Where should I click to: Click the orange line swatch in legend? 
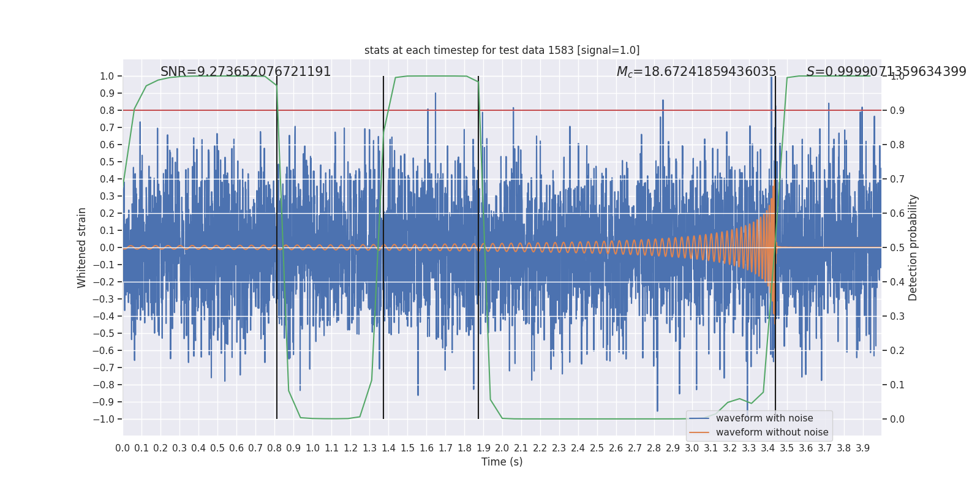coord(699,432)
